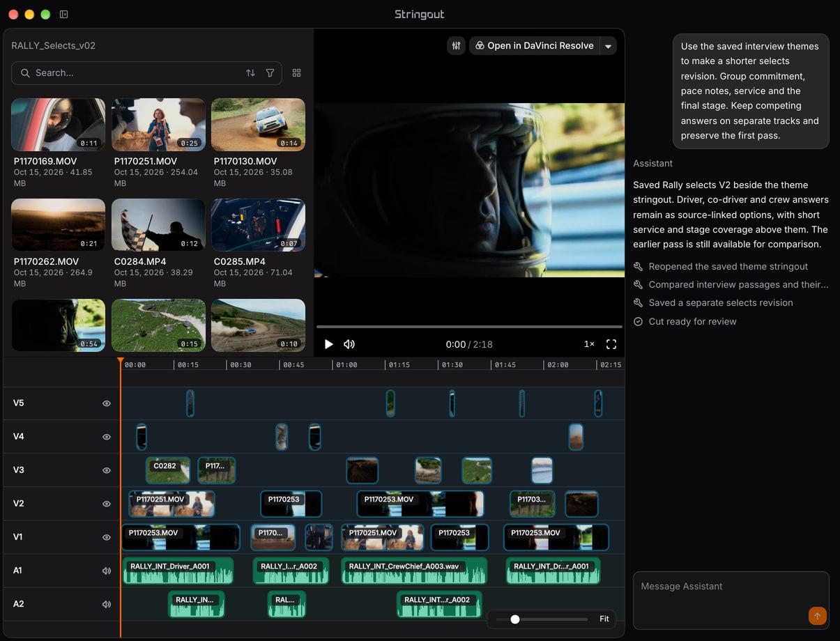Open the filter funnel icon in search bar
This screenshot has width=840, height=641.
[x=270, y=72]
